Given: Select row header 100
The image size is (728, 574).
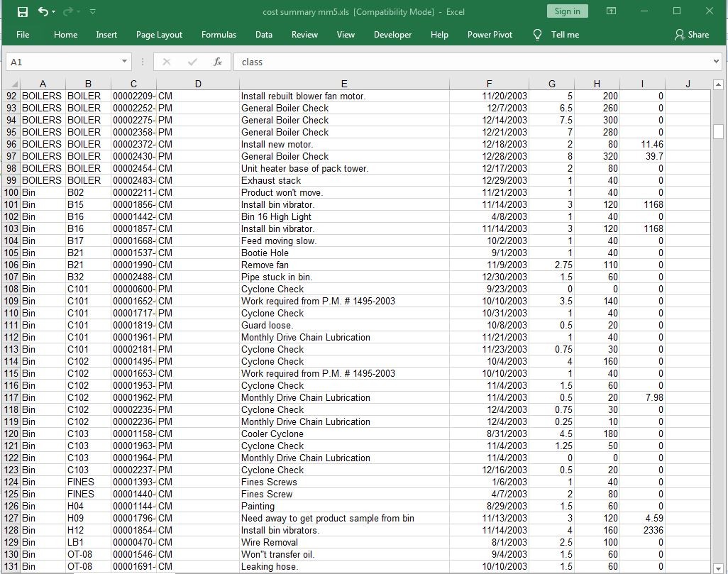Looking at the screenshot, I should pos(11,192).
